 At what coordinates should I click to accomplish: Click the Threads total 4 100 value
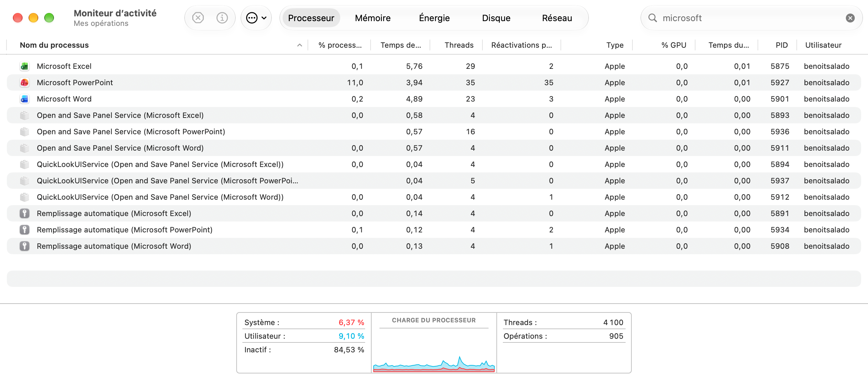pyautogui.click(x=613, y=322)
